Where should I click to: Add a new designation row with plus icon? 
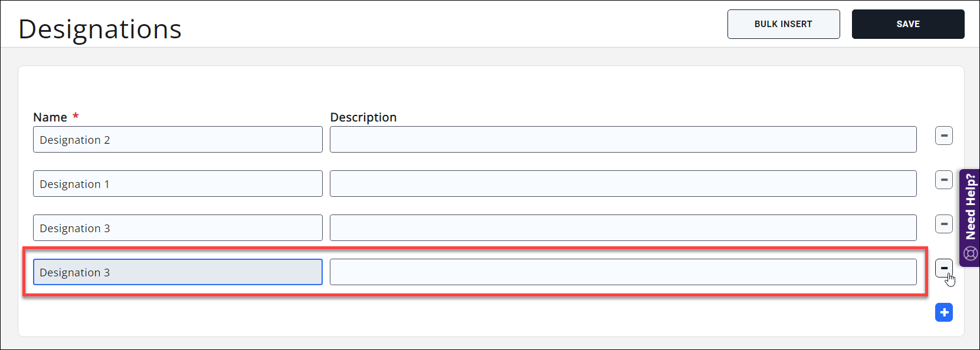click(x=943, y=312)
